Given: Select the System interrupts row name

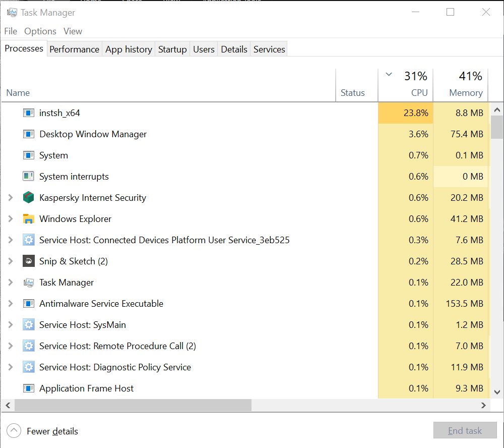Looking at the screenshot, I should [x=74, y=177].
